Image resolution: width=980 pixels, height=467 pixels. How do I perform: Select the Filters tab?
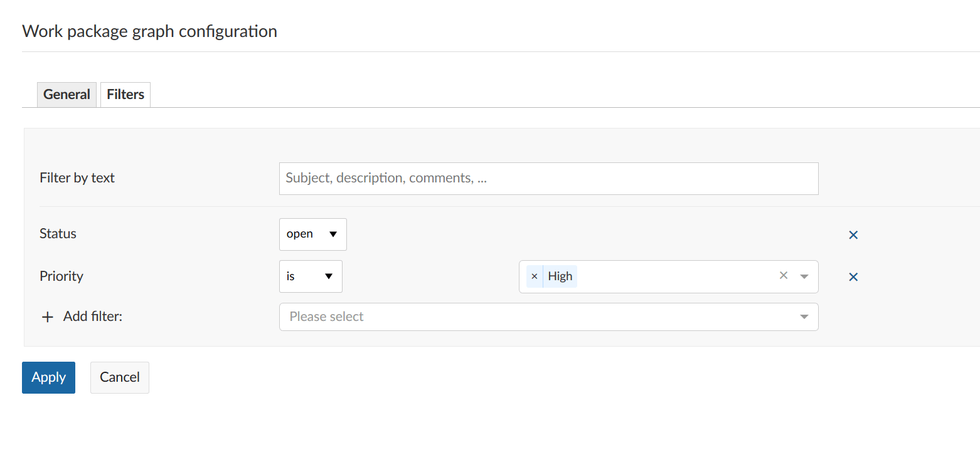pos(125,95)
